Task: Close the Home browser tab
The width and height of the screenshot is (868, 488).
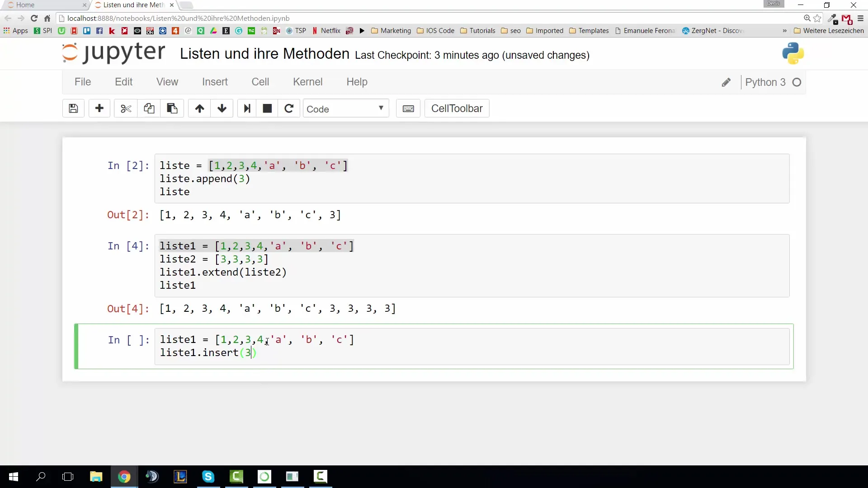Action: [84, 5]
